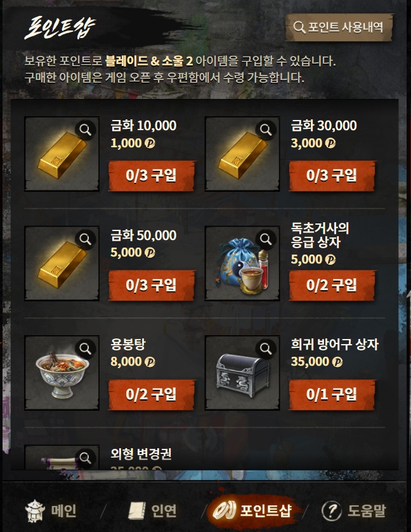
Task: Open the 도움말 help tab
Action: click(354, 510)
